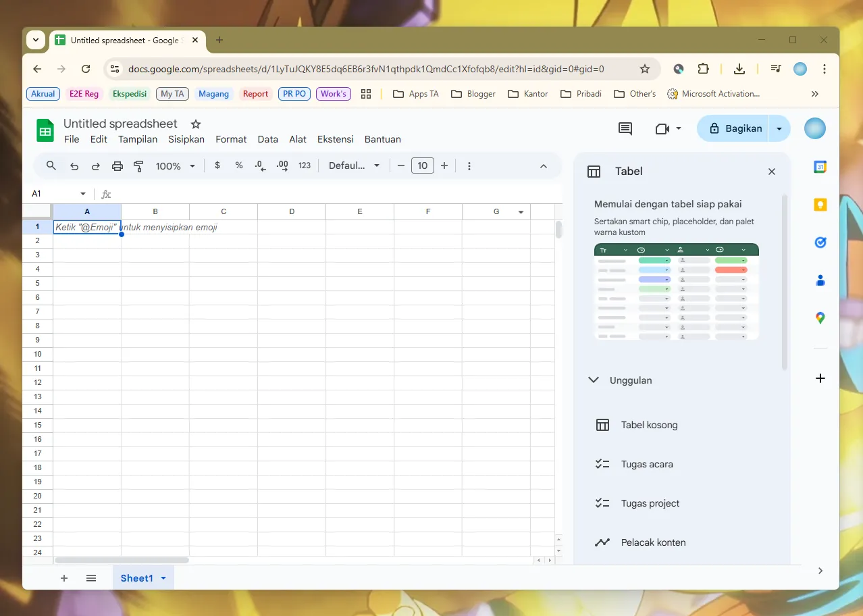Collapse the Unggulan section
The width and height of the screenshot is (863, 616).
pos(594,380)
